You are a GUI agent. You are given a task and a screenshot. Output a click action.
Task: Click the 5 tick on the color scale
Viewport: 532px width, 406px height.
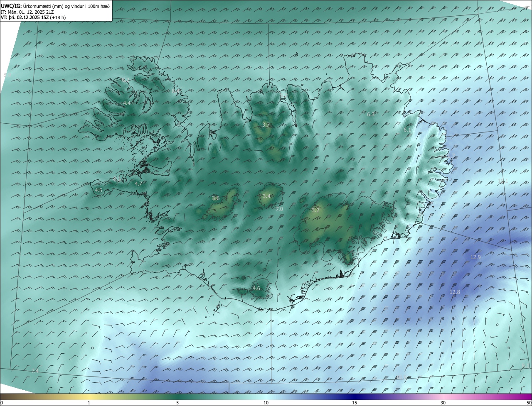click(x=177, y=403)
